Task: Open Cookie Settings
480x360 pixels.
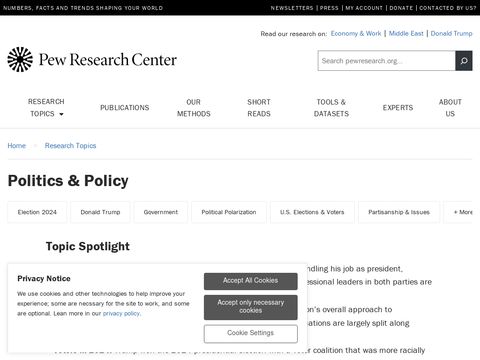Action: tap(251, 333)
